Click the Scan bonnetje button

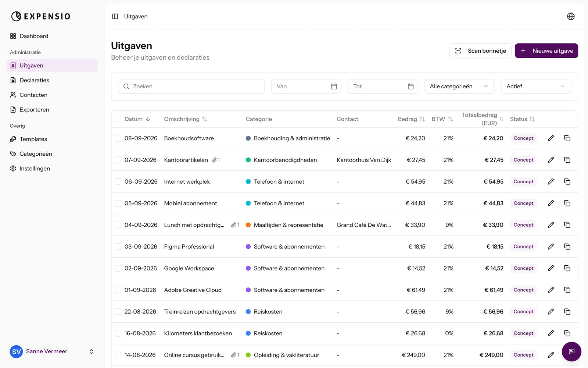pos(480,51)
